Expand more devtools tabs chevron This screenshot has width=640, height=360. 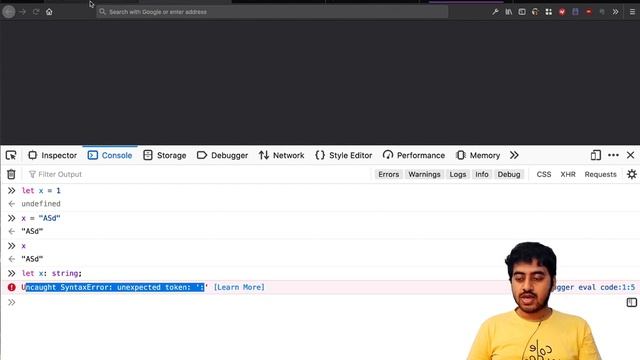pyautogui.click(x=514, y=156)
